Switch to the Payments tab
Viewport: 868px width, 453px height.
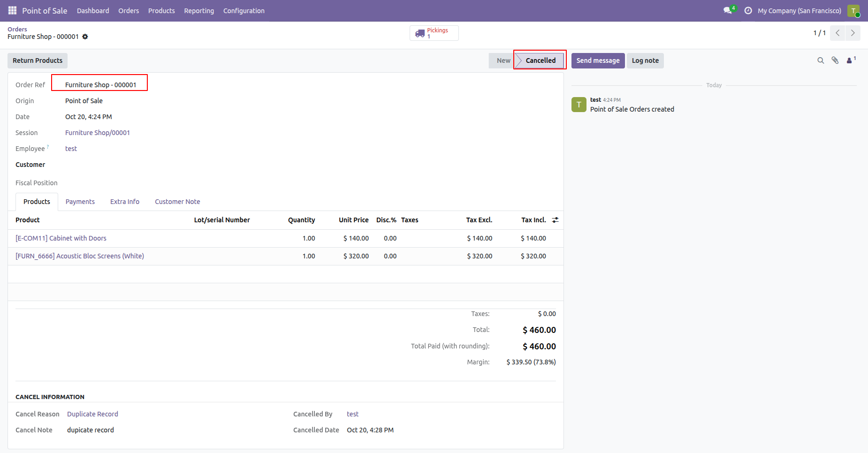click(80, 202)
